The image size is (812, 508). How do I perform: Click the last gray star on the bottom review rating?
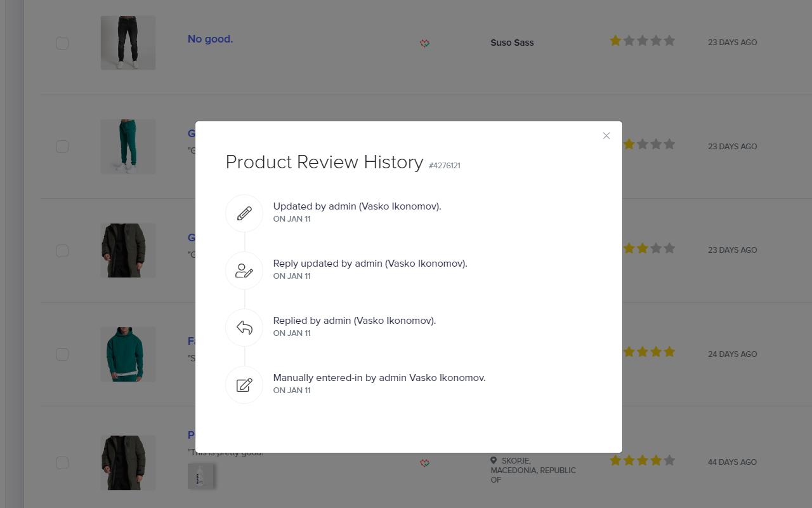670,460
